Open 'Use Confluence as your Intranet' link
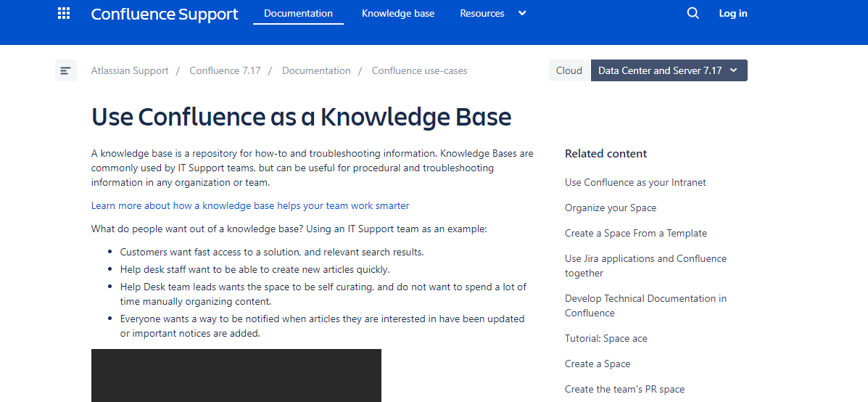Viewport: 868px width, 402px height. pyautogui.click(x=635, y=182)
